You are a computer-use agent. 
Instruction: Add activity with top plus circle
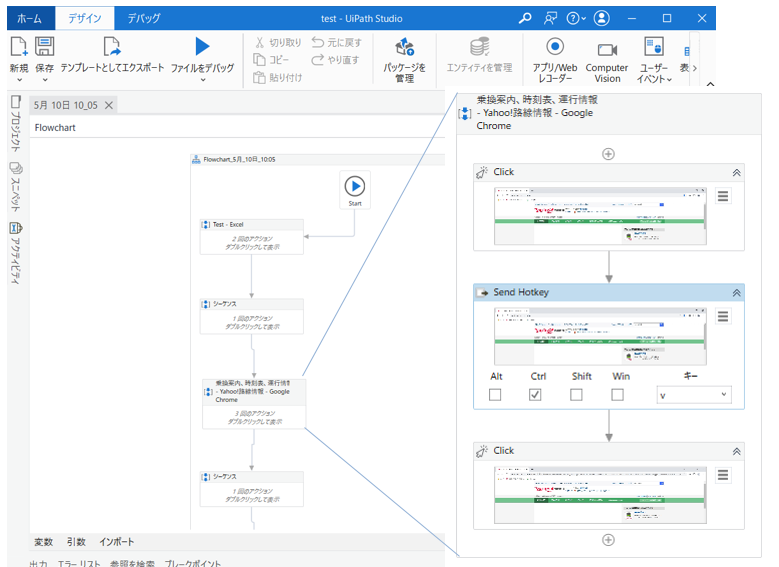(609, 154)
